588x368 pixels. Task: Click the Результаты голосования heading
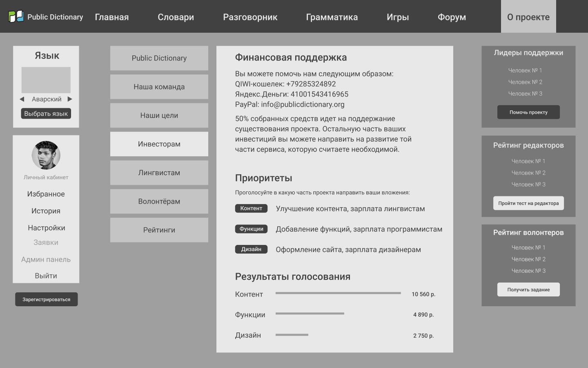pos(292,277)
